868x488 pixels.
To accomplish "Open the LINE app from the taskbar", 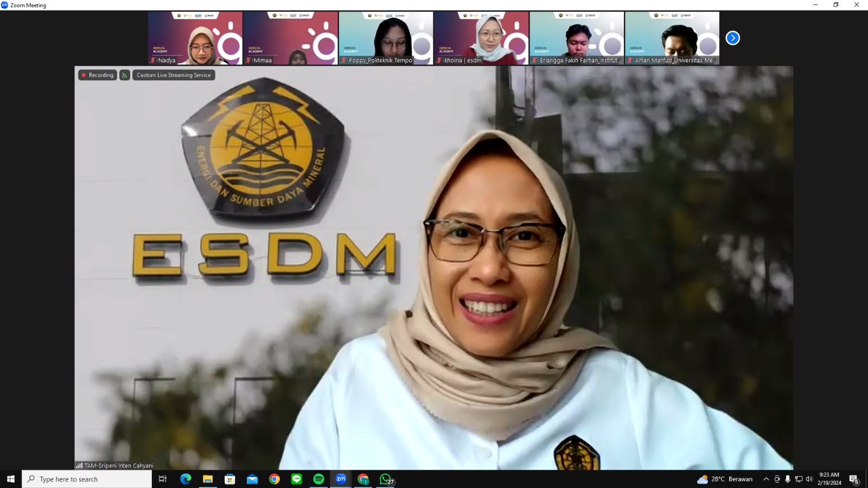I will (x=297, y=479).
